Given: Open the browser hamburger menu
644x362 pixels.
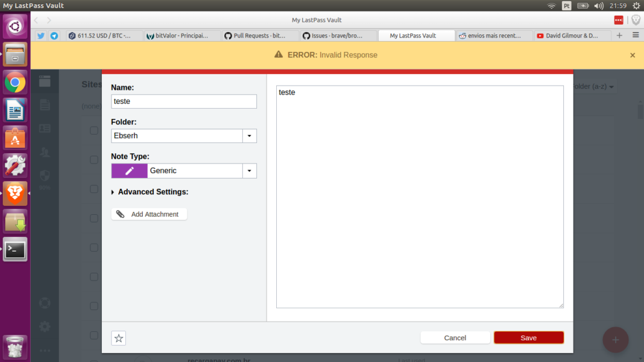Looking at the screenshot, I should (636, 36).
